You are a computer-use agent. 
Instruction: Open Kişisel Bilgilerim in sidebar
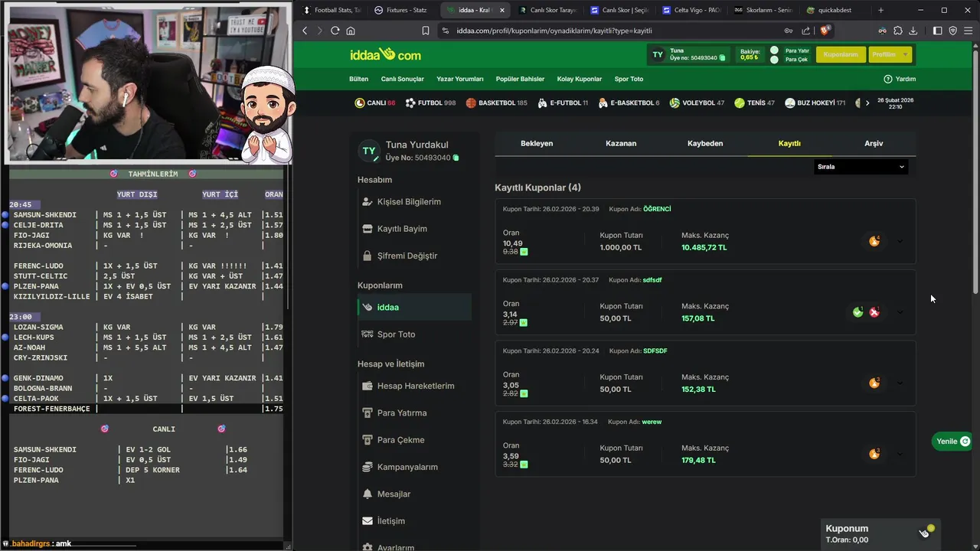tap(409, 202)
